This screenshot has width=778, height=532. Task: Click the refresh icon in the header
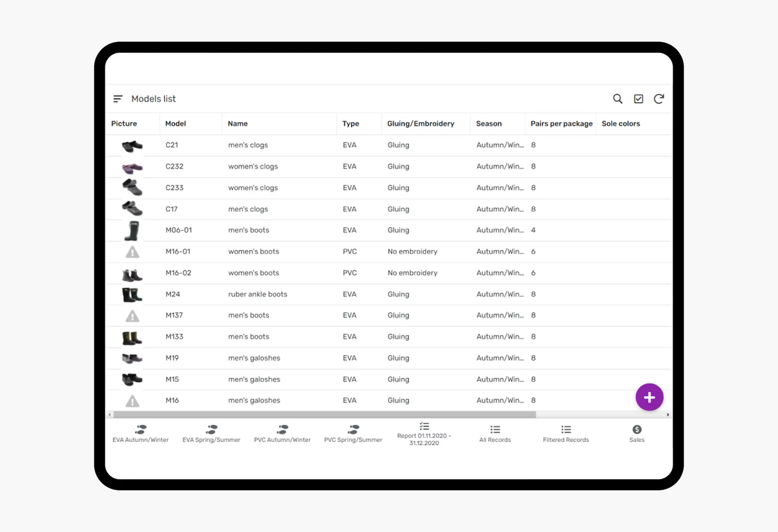pyautogui.click(x=659, y=99)
